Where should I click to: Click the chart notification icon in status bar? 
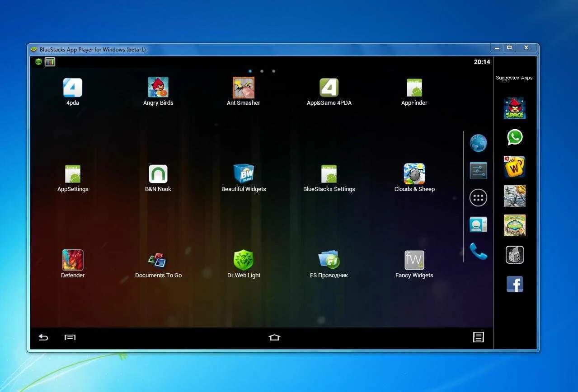click(50, 62)
